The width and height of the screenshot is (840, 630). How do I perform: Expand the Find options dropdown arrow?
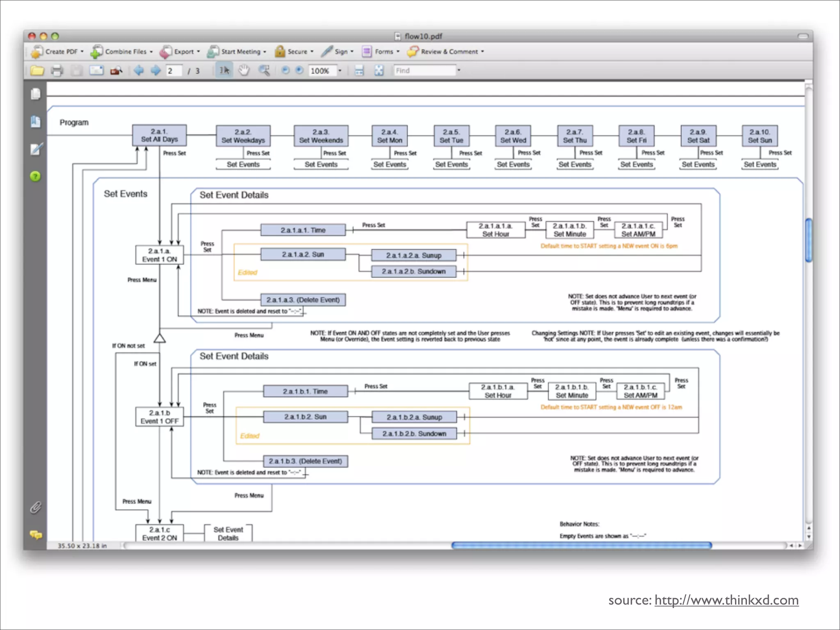(x=459, y=71)
